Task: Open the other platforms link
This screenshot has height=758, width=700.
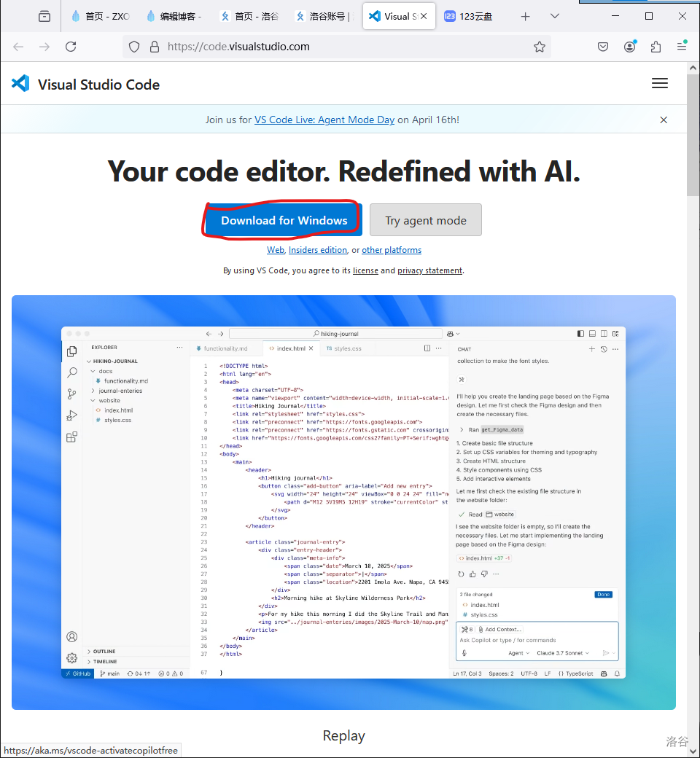Action: click(392, 250)
